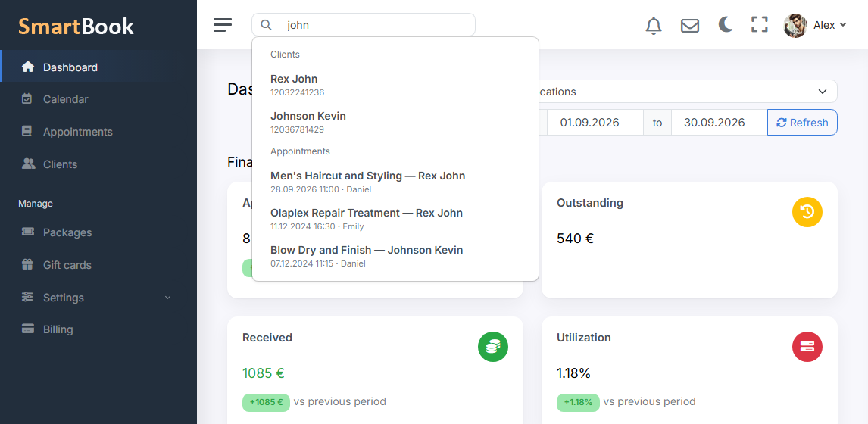This screenshot has height=424, width=868.
Task: Click the Outstanding 540 € value
Action: click(575, 238)
